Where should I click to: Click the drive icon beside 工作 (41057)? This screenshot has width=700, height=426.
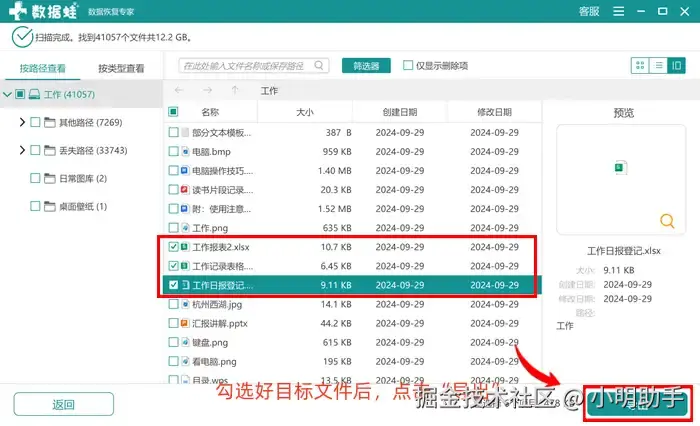click(34, 94)
